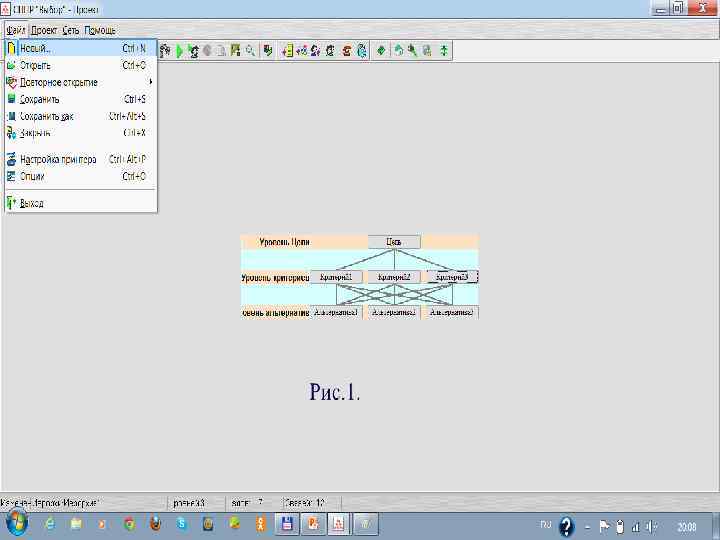Open the Windows Start menu

click(17, 524)
